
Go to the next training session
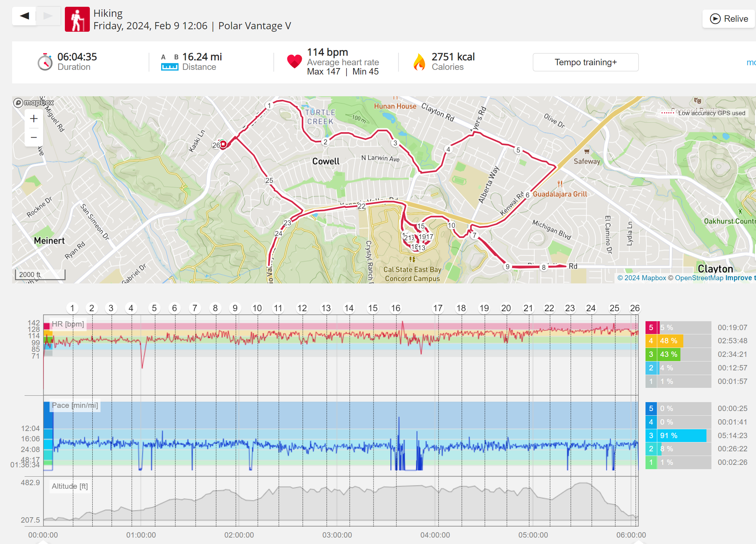[x=48, y=16]
